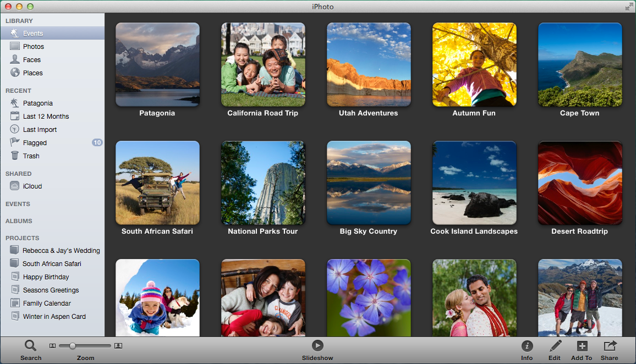Viewport: 636px width, 364px height.
Task: Select the mother hugging two kids thumbnail
Action: click(x=263, y=298)
